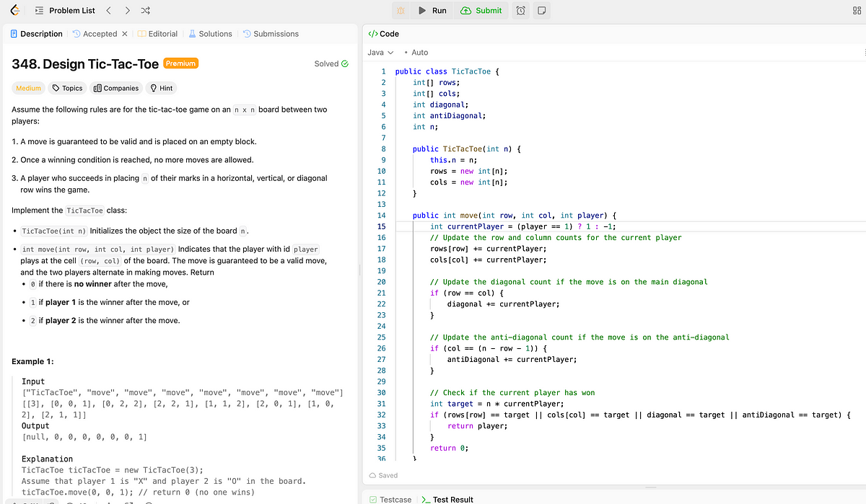Submit the solution

pyautogui.click(x=481, y=10)
